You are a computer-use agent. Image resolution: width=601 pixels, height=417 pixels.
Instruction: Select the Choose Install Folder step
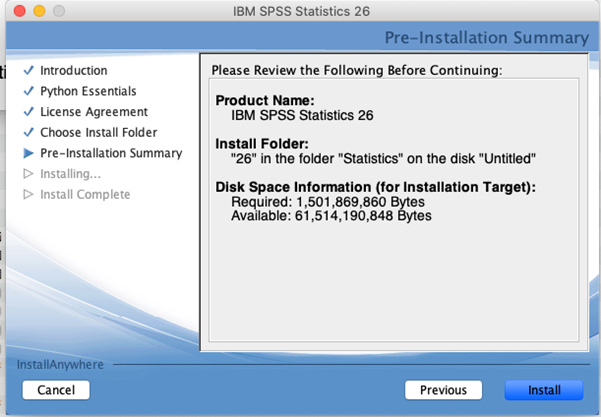pos(99,133)
